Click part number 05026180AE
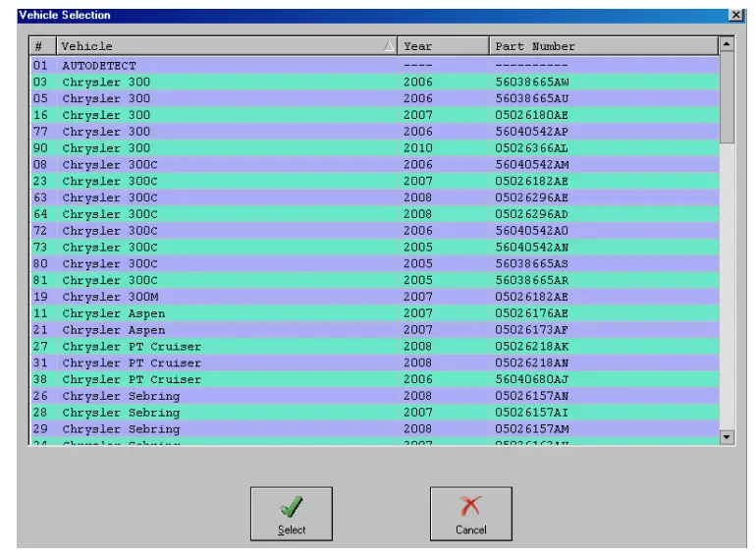 point(531,115)
